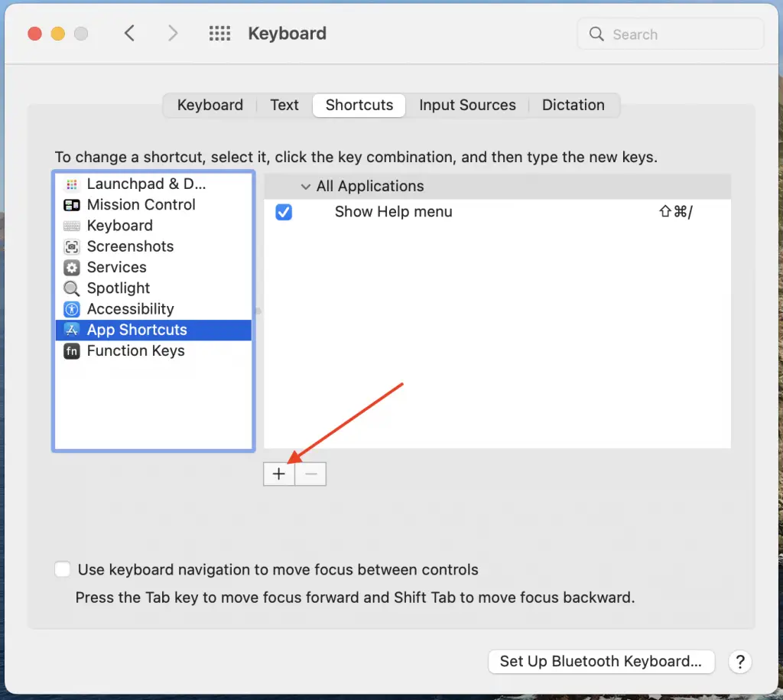Viewport: 783px width, 700px height.
Task: Click the search magnifier icon
Action: click(596, 34)
